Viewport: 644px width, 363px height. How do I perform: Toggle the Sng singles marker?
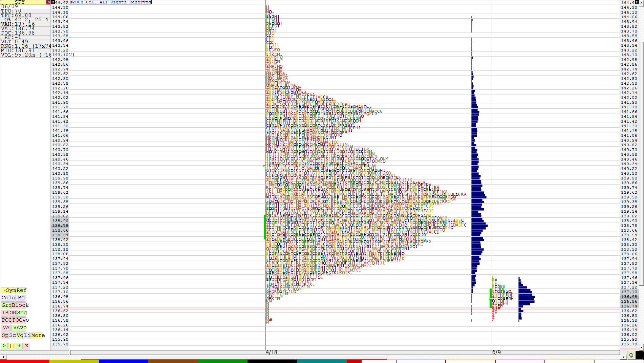(x=22, y=313)
